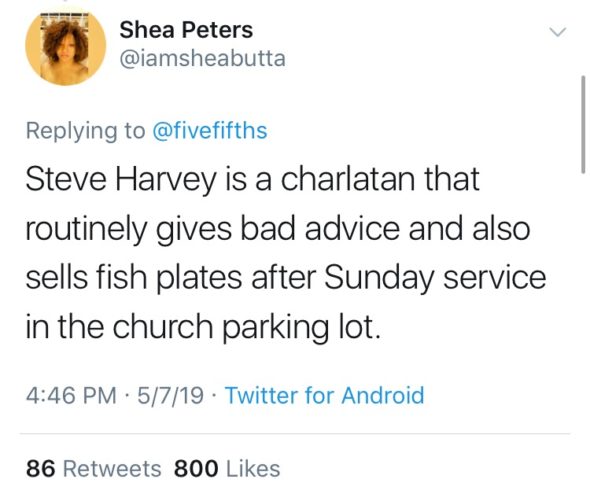This screenshot has width=590, height=490.
Task: Click the word 'Retweets'
Action: pyautogui.click(x=112, y=469)
